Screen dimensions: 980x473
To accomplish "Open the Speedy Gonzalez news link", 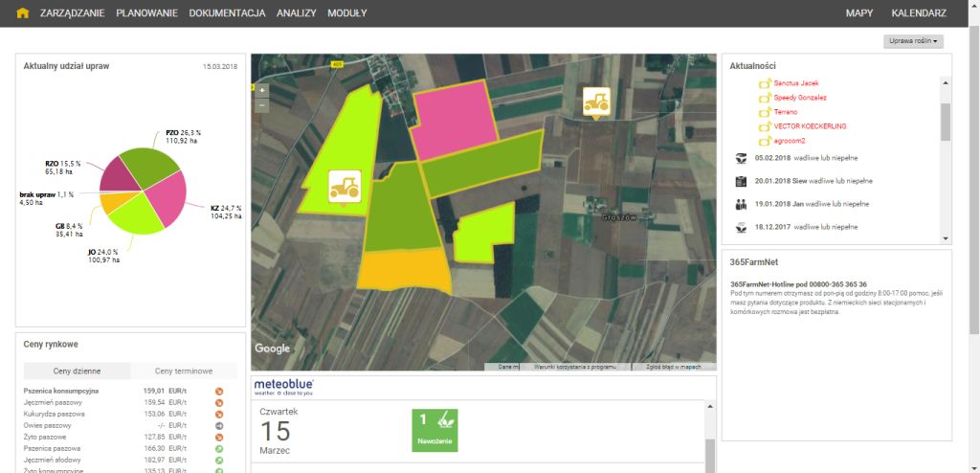I will [x=800, y=98].
